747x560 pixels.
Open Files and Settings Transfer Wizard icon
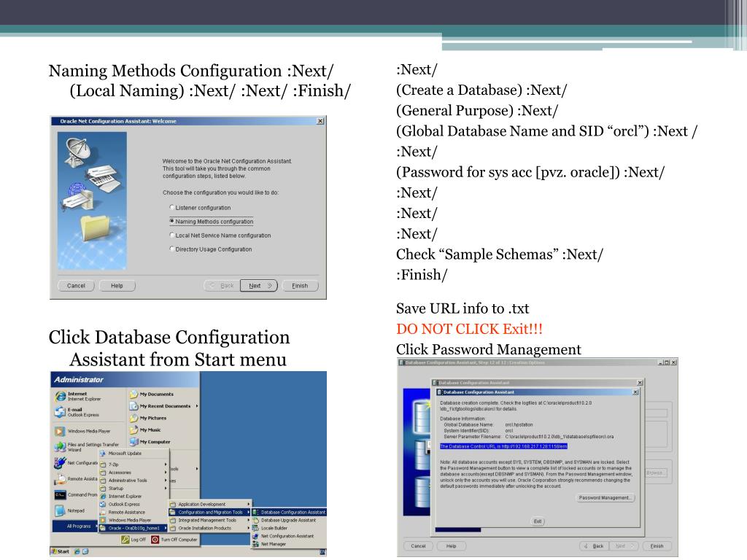tap(60, 447)
